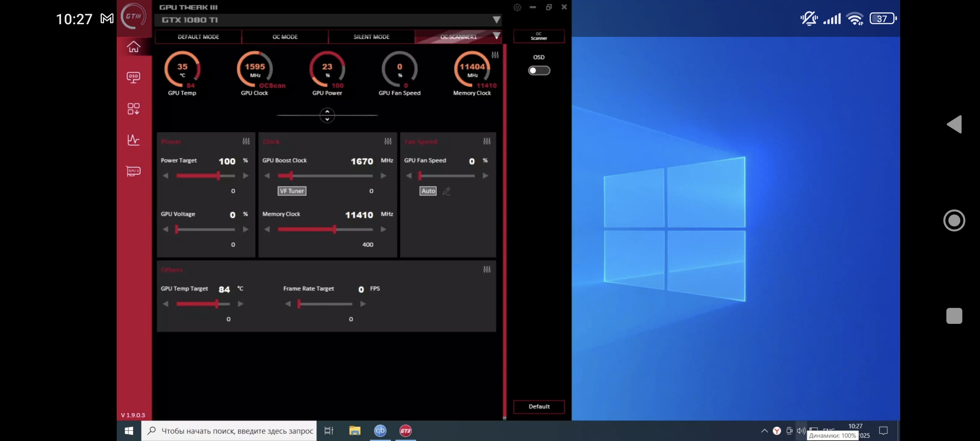
Task: Click the speaker volume tray icon
Action: (801, 431)
